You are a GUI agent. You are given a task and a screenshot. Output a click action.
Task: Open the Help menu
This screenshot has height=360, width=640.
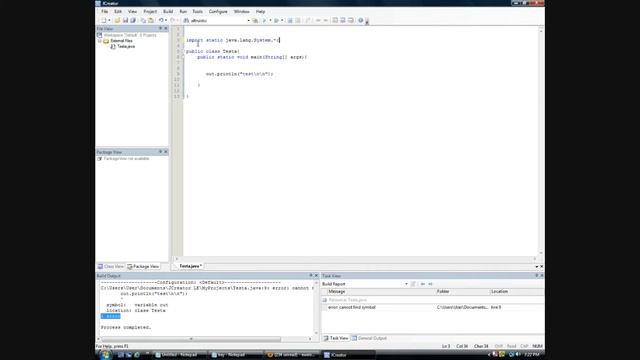[x=260, y=11]
